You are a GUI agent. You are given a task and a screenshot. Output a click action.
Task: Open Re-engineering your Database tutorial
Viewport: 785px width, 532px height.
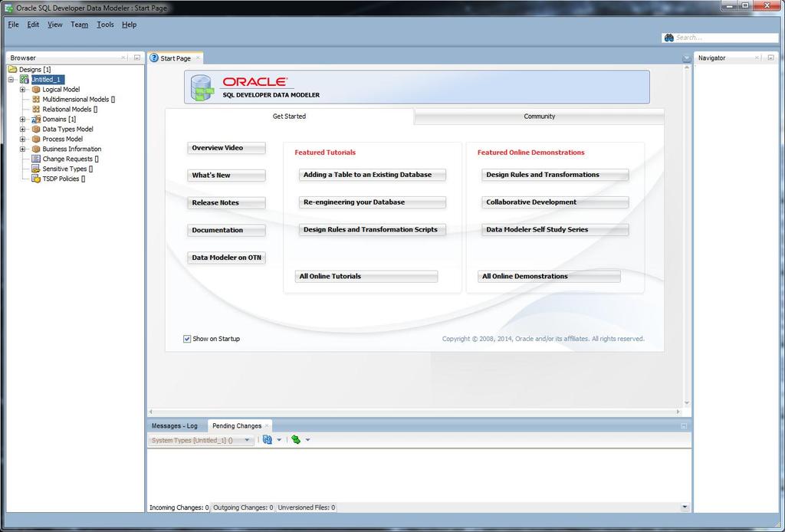[372, 202]
